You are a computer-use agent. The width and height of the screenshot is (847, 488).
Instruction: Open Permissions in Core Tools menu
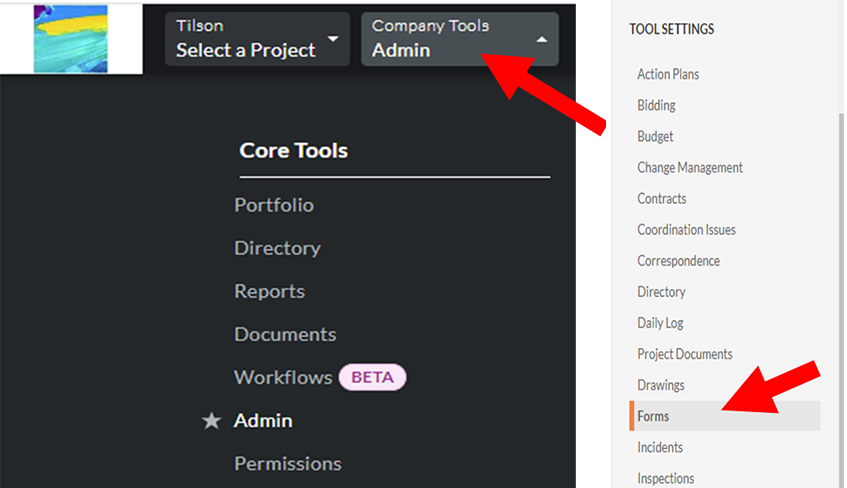[287, 464]
